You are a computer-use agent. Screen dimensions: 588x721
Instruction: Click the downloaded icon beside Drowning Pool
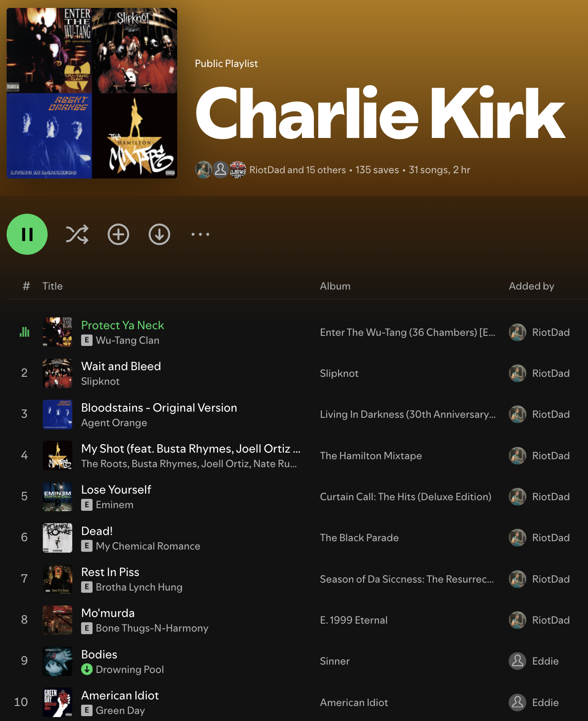(x=87, y=669)
